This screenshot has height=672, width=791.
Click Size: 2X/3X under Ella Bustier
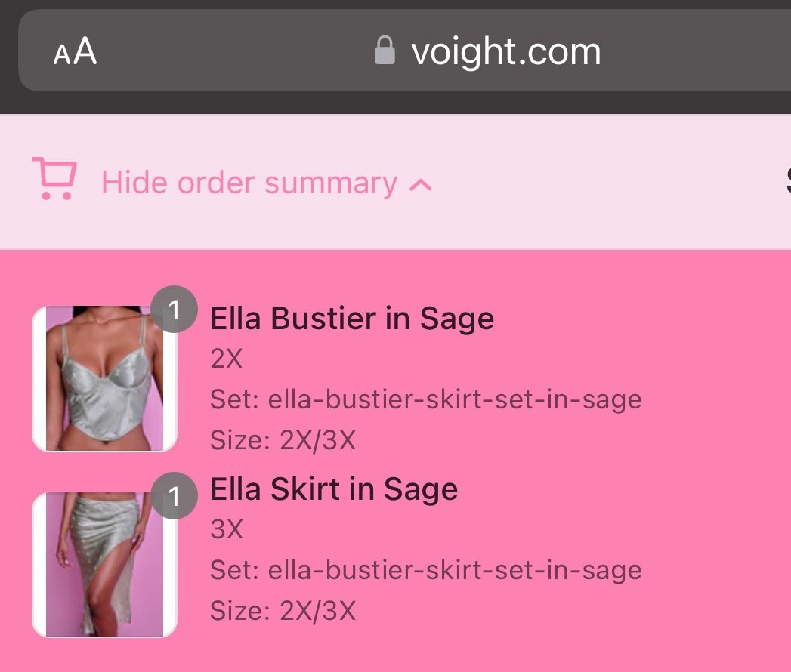pyautogui.click(x=283, y=440)
